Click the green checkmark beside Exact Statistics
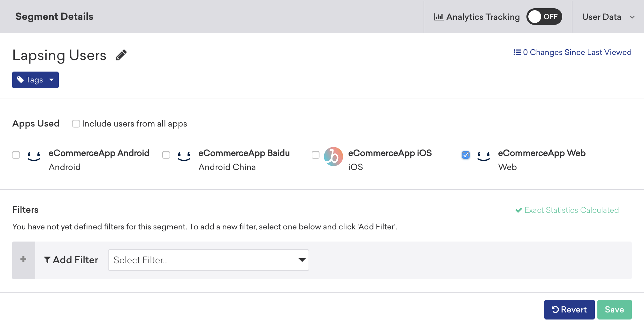Image resolution: width=644 pixels, height=331 pixels. (519, 210)
